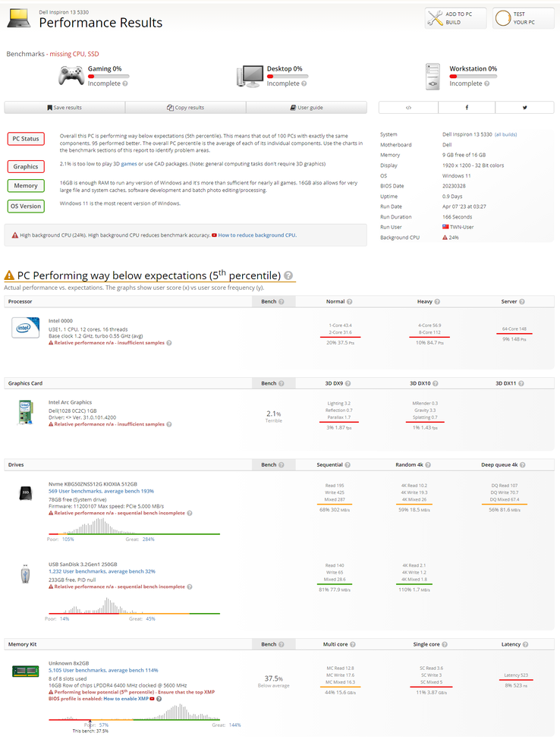Select the OS Version tag
560x755 pixels.
tap(26, 206)
